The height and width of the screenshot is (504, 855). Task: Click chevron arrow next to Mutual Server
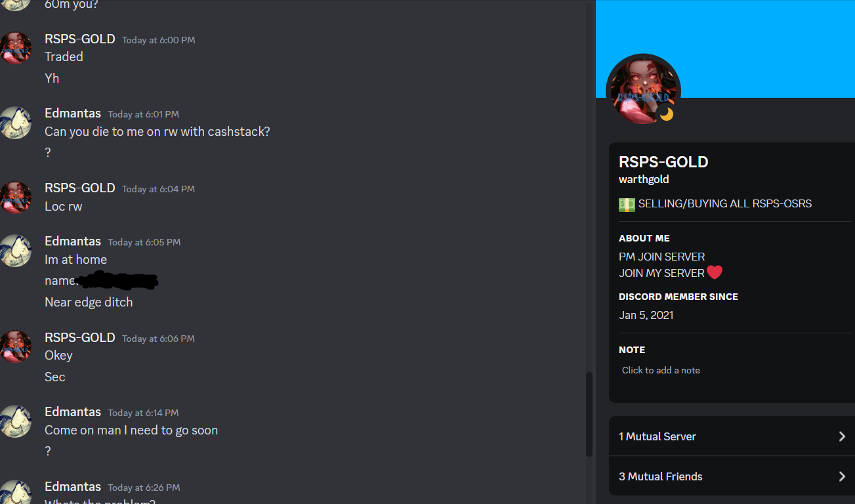click(x=842, y=436)
